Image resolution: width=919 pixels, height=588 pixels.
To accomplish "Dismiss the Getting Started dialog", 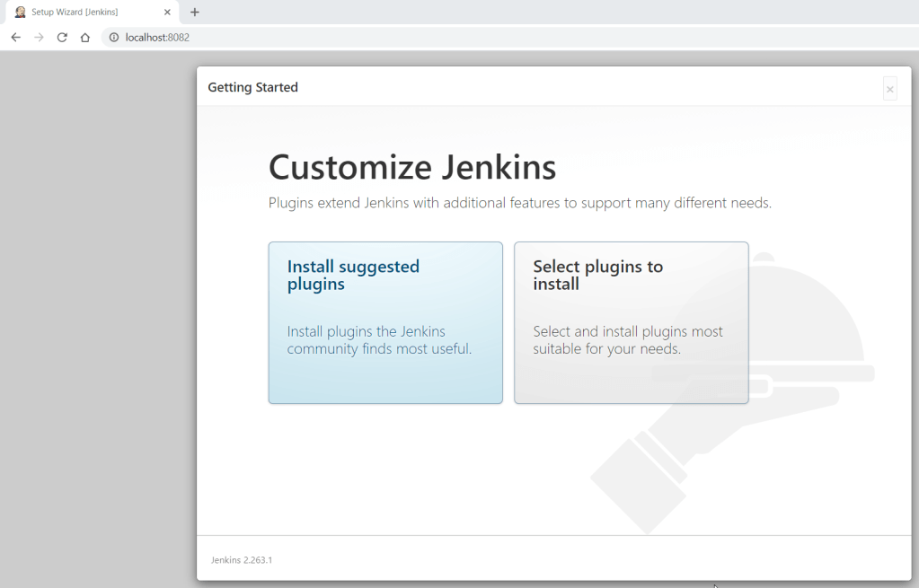I will click(x=889, y=89).
